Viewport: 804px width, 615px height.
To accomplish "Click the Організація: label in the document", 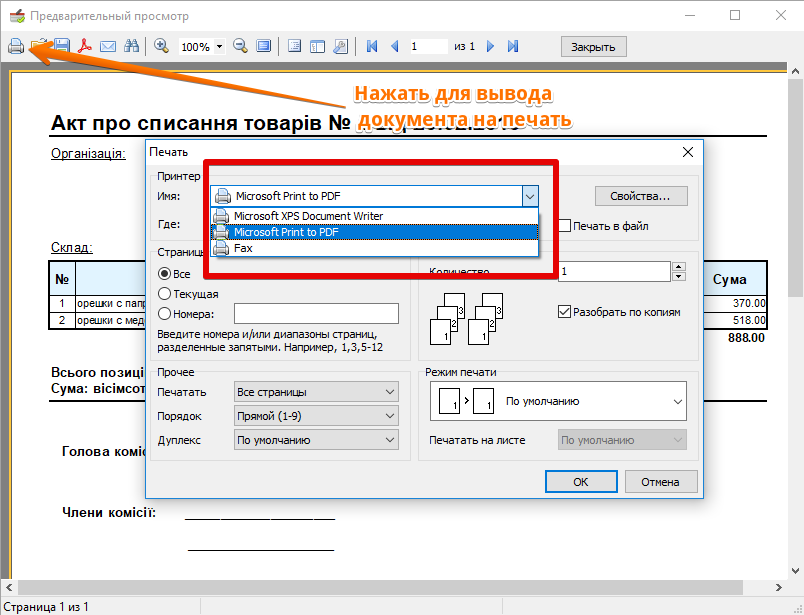I will click(x=88, y=153).
